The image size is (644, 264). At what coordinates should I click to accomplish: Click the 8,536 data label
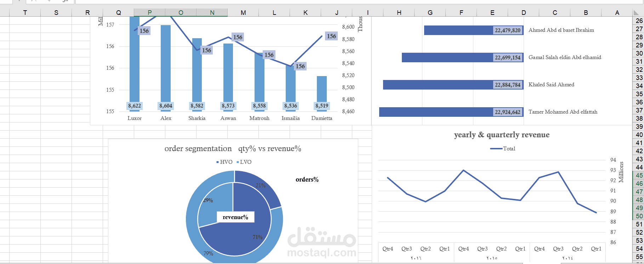291,106
